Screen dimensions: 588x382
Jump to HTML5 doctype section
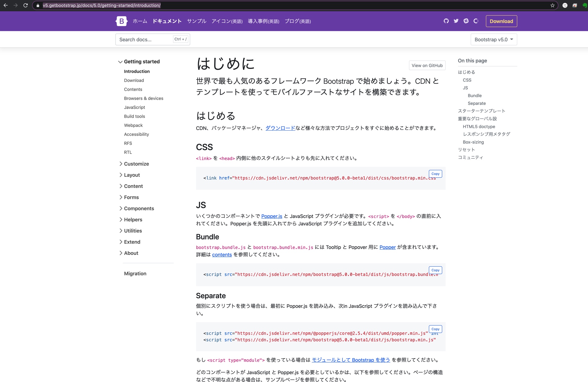(x=479, y=127)
